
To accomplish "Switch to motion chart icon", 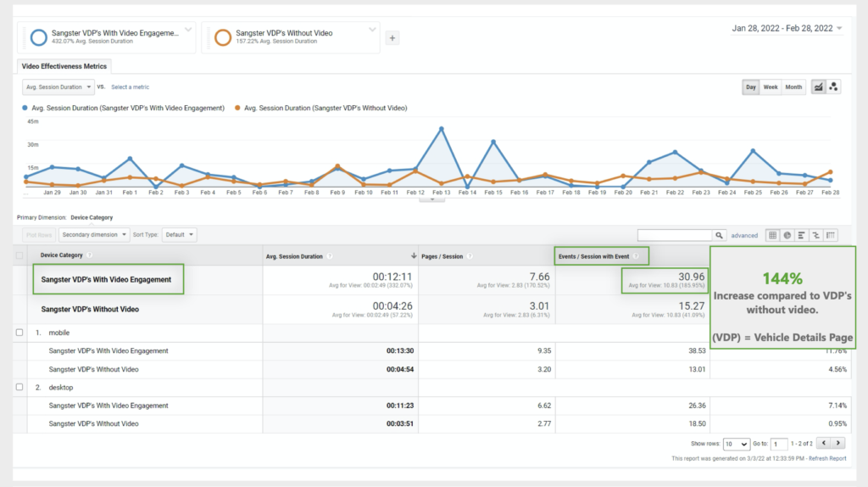I will click(x=833, y=87).
